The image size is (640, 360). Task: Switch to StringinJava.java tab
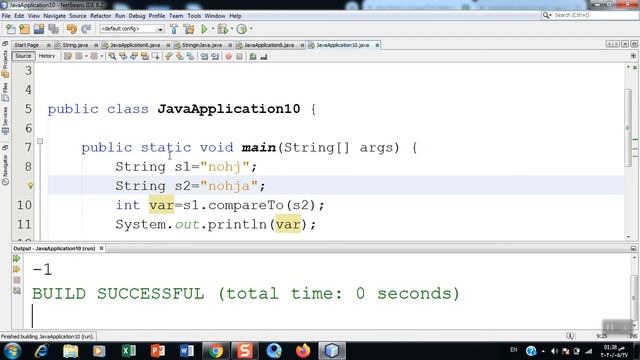202,45
